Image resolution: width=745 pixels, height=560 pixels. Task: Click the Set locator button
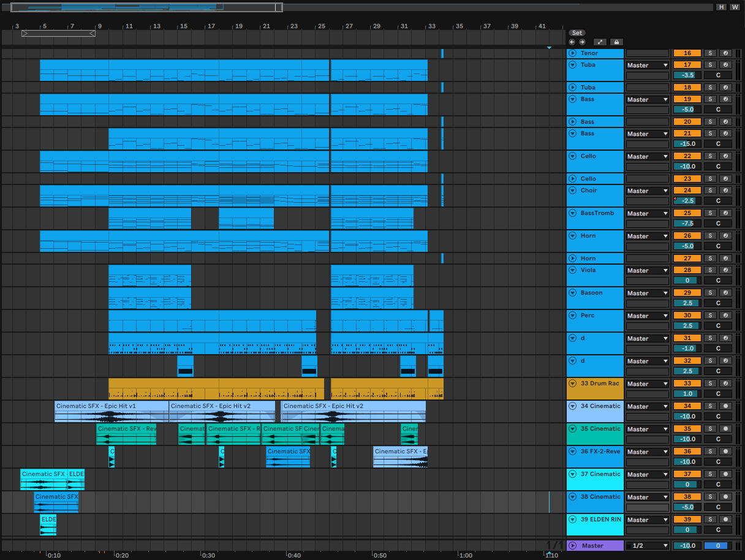[x=577, y=33]
